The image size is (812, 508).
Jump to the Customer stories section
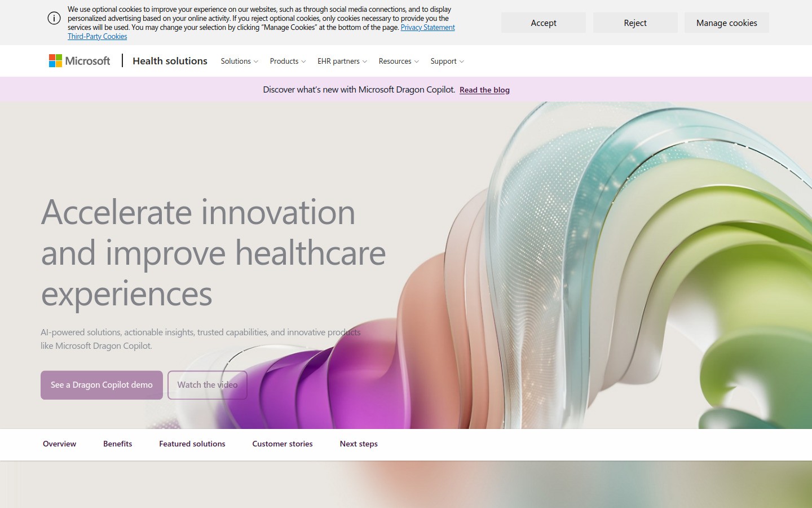tap(283, 444)
